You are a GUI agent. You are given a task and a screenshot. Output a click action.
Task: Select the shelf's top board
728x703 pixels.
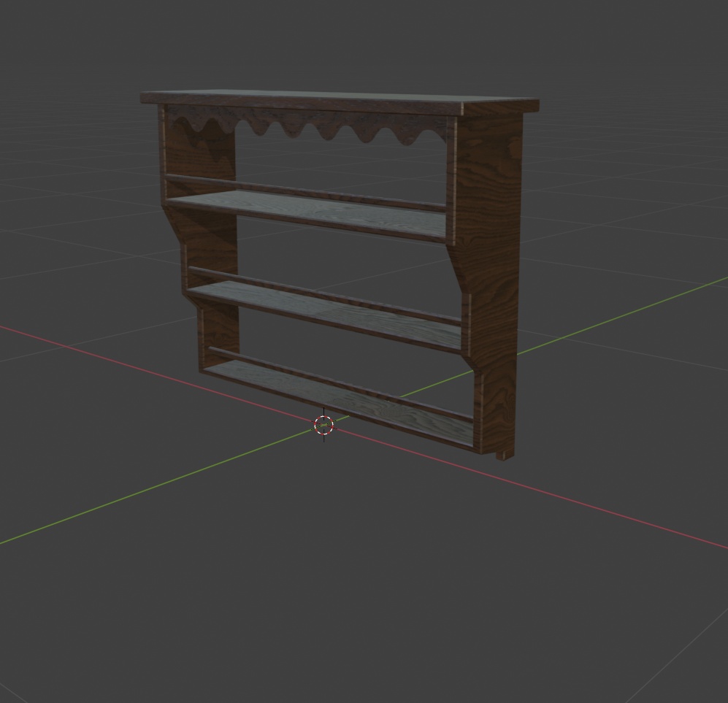[x=340, y=102]
